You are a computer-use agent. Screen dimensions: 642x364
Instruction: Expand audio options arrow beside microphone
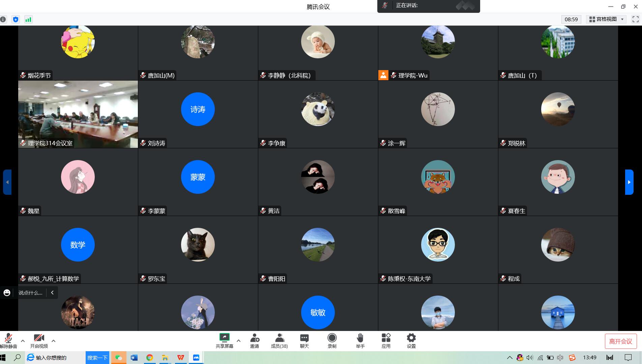tap(23, 341)
